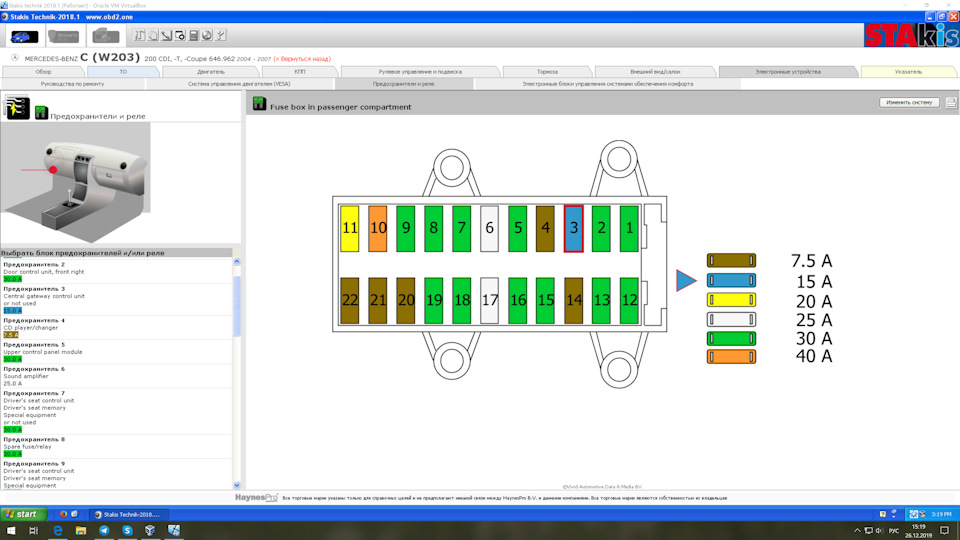Select Электронные устройства tab
This screenshot has height=540, width=960.
tap(788, 72)
